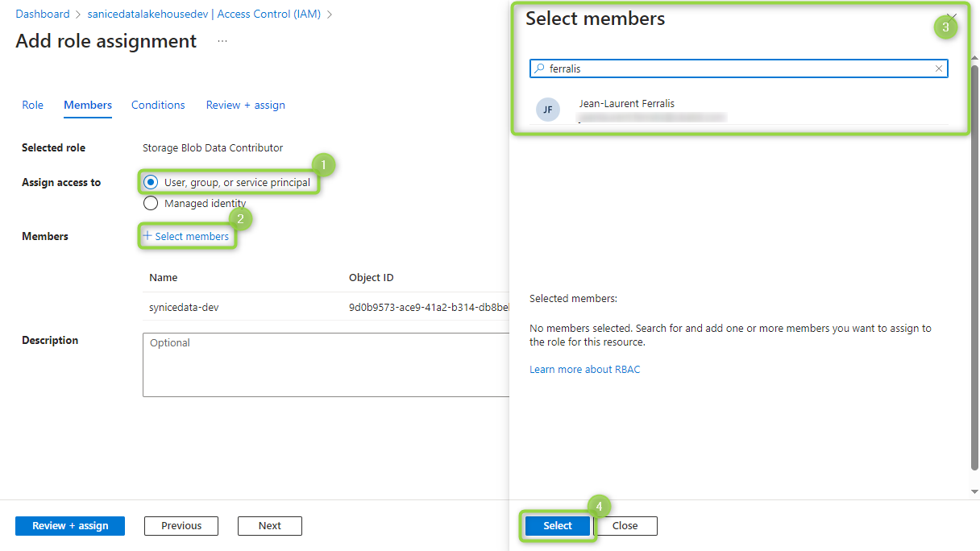
Task: Clear the ferralis search text with the X icon
Action: coord(938,69)
